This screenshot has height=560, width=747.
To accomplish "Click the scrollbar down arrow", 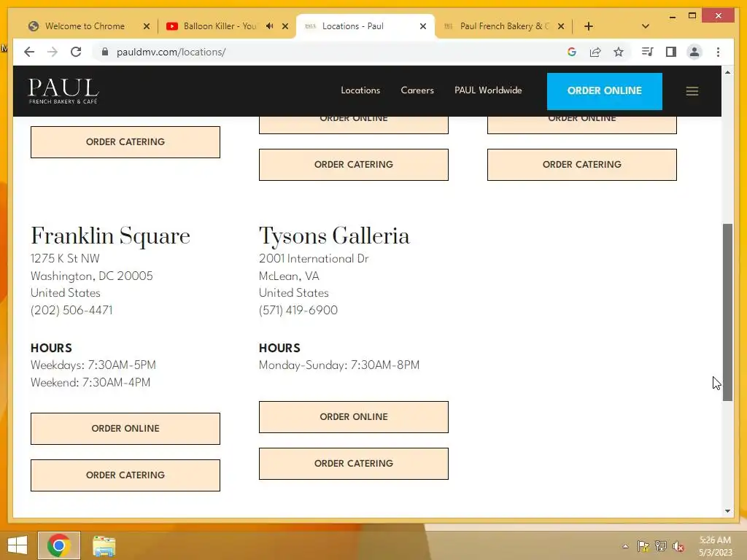I will (x=727, y=511).
